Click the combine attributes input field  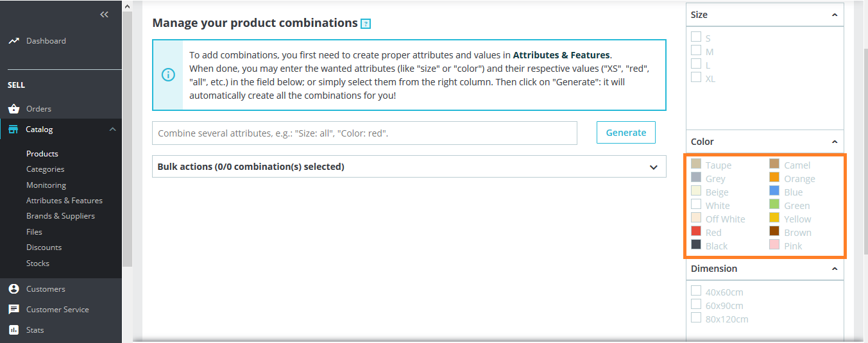364,133
